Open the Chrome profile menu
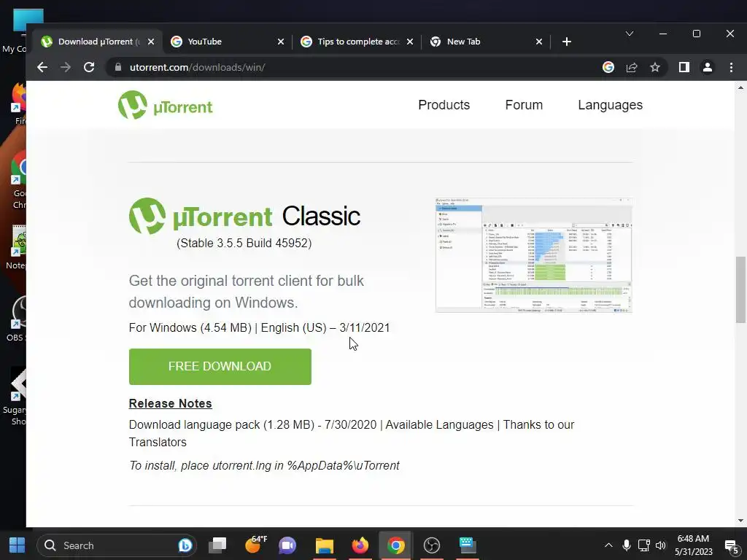Image resolution: width=747 pixels, height=560 pixels. (708, 67)
